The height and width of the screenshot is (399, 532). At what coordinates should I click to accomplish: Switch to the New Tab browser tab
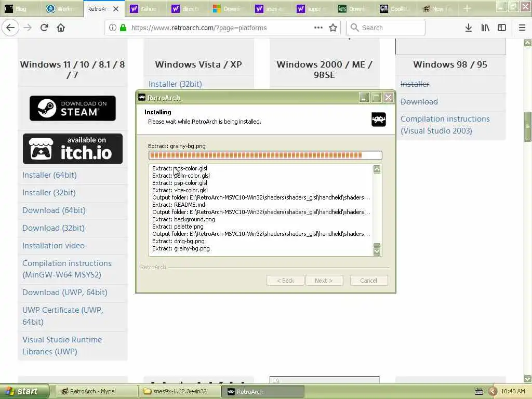(x=438, y=9)
